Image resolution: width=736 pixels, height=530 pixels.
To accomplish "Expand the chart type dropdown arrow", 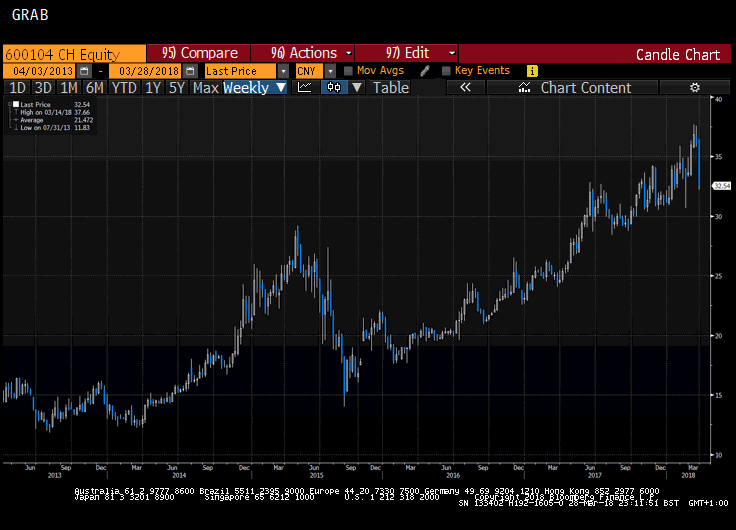I will (357, 87).
